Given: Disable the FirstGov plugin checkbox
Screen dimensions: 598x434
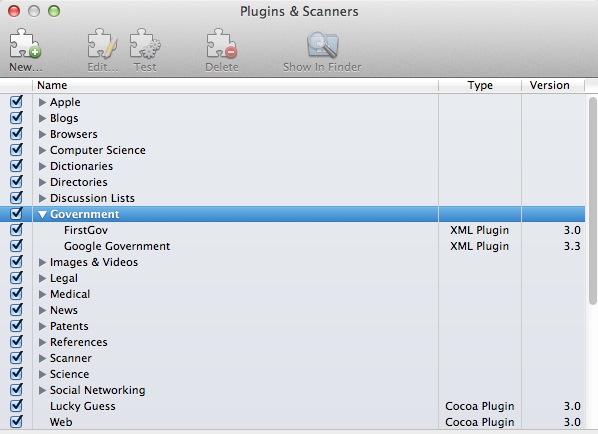Looking at the screenshot, I should click(16, 230).
